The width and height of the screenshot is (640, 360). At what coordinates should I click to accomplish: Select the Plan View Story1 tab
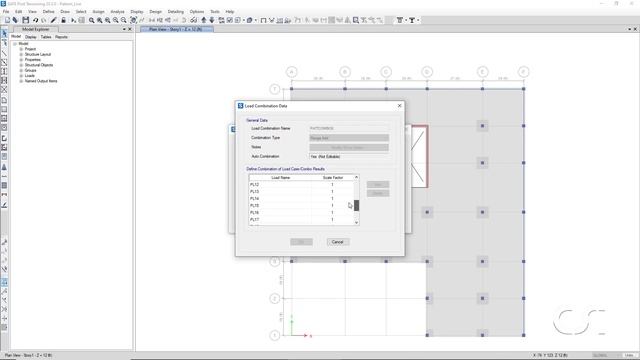pos(176,29)
